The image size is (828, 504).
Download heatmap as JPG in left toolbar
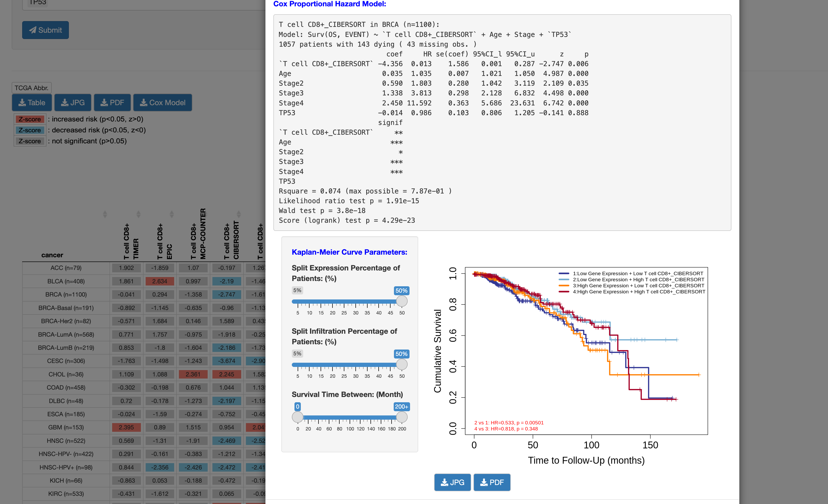pos(73,103)
